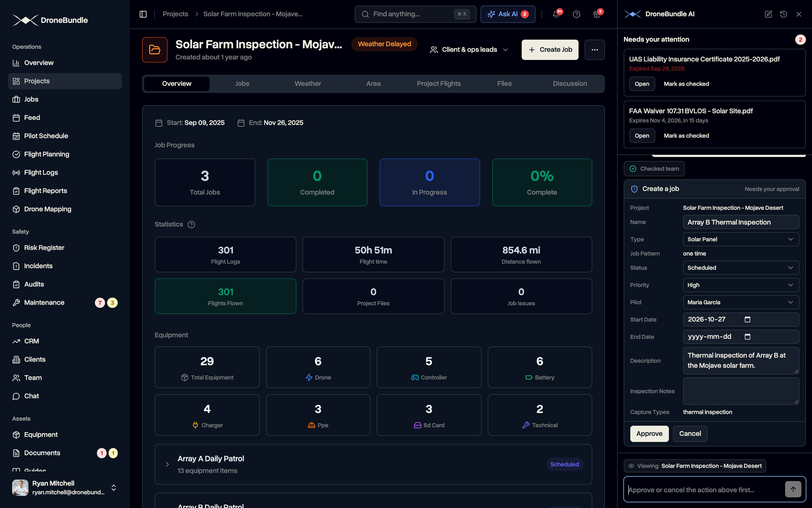Click the Ask AI button
The height and width of the screenshot is (508, 812).
(x=508, y=14)
